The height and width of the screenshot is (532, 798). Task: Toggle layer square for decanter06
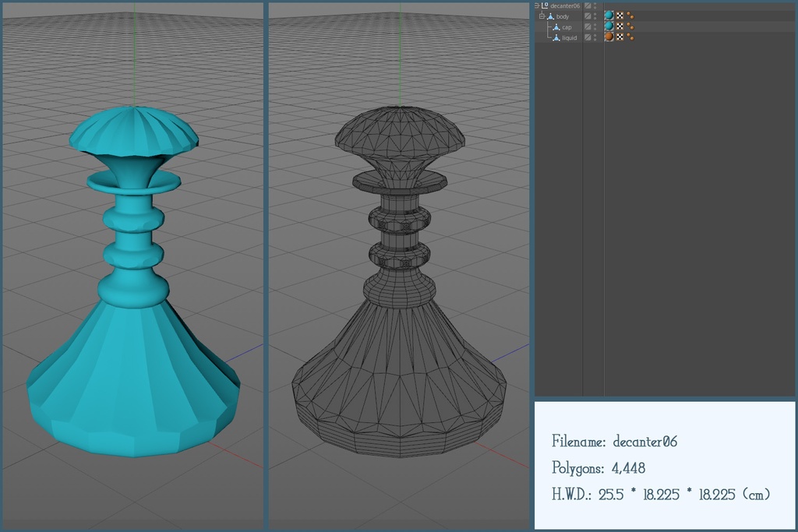[x=588, y=5]
